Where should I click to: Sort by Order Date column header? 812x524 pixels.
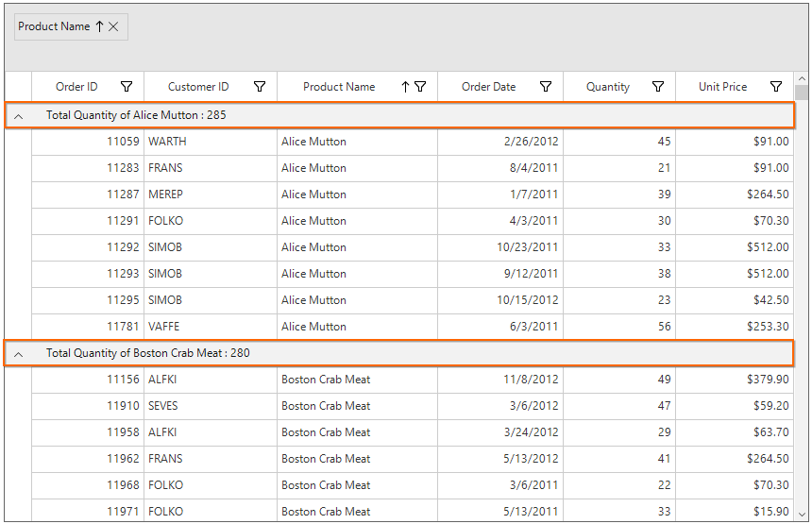[x=489, y=87]
